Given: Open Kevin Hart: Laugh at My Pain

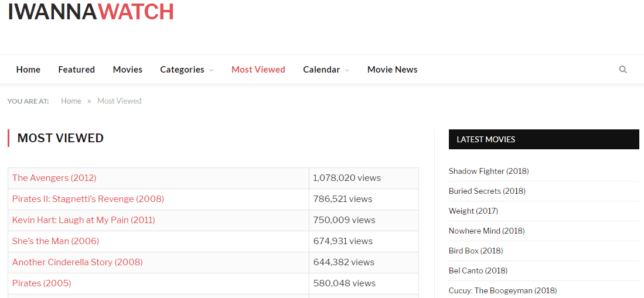Looking at the screenshot, I should (x=83, y=220).
